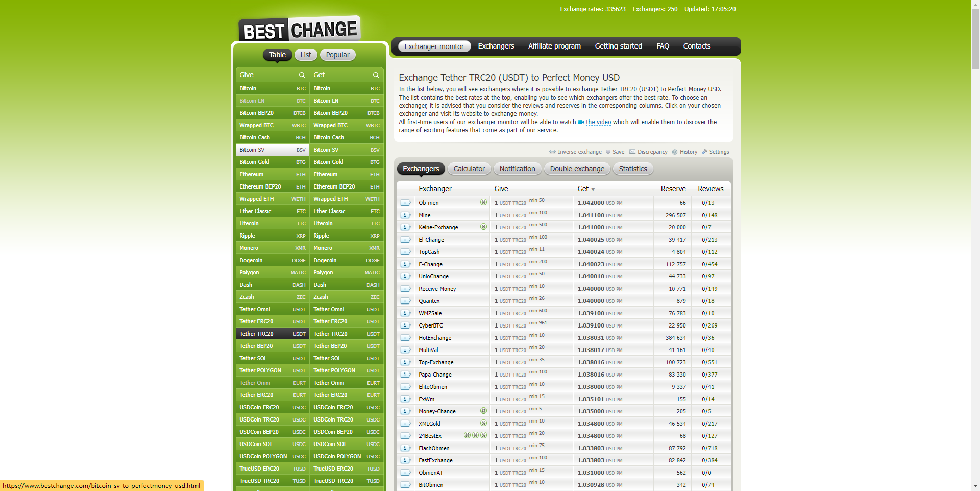Click the History link
The height and width of the screenshot is (491, 980).
[688, 152]
